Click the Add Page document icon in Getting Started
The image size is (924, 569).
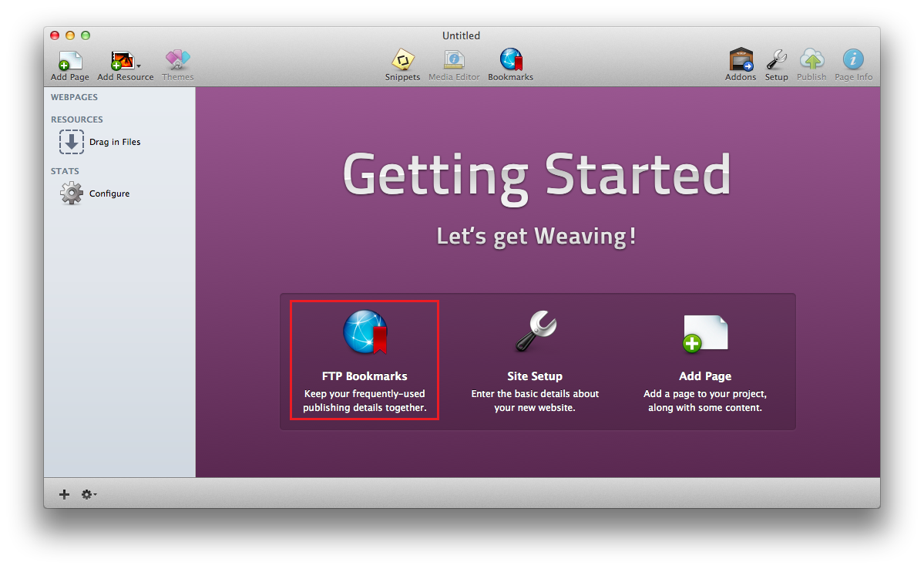[x=705, y=334]
